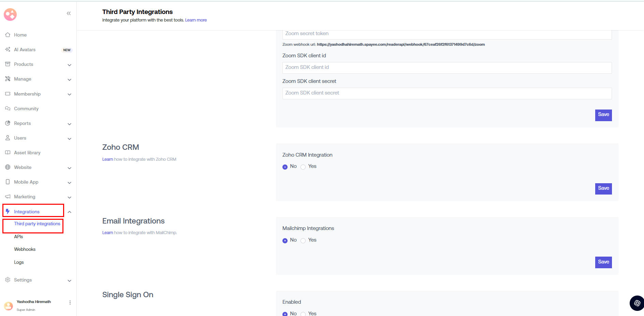Click the Zoom SDK client id field
This screenshot has height=316, width=644.
click(447, 68)
